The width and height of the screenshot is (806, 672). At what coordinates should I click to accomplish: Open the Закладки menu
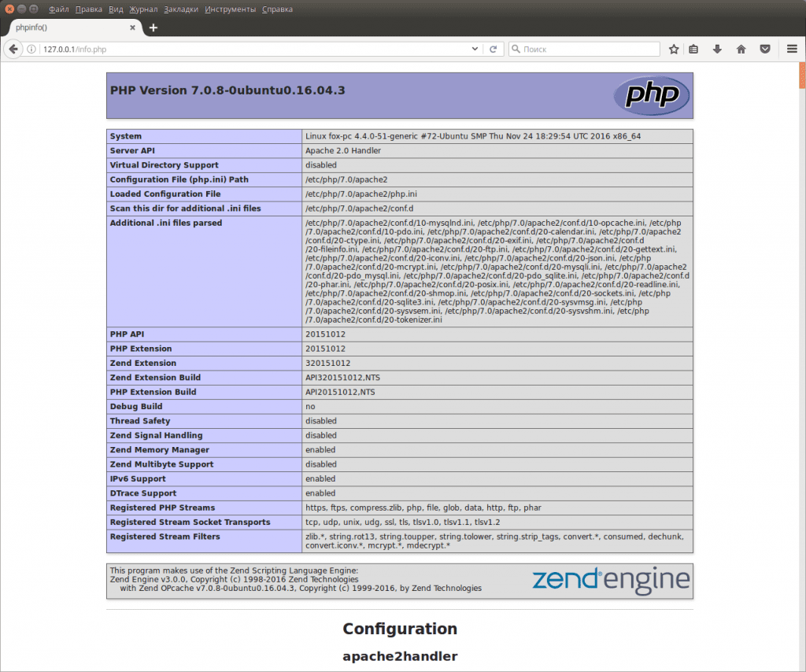tap(181, 9)
